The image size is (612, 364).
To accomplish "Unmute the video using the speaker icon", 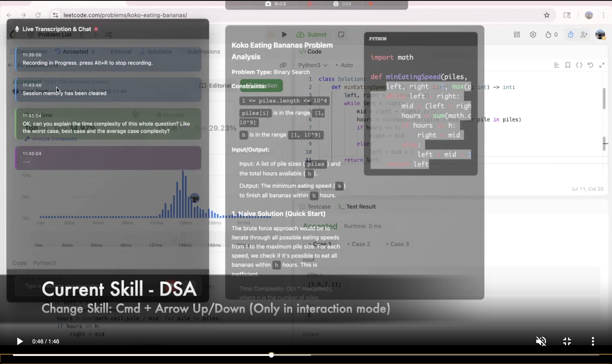I will [x=541, y=341].
